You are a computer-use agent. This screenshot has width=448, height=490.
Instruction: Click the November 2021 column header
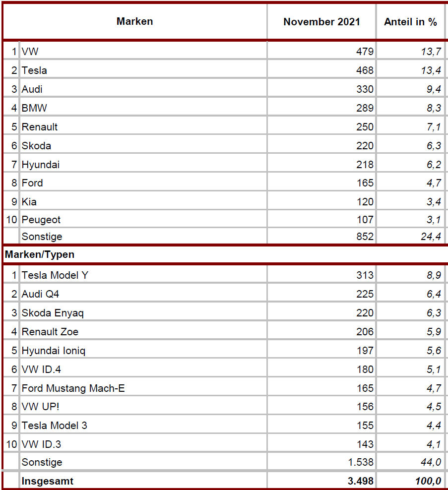coord(321,21)
